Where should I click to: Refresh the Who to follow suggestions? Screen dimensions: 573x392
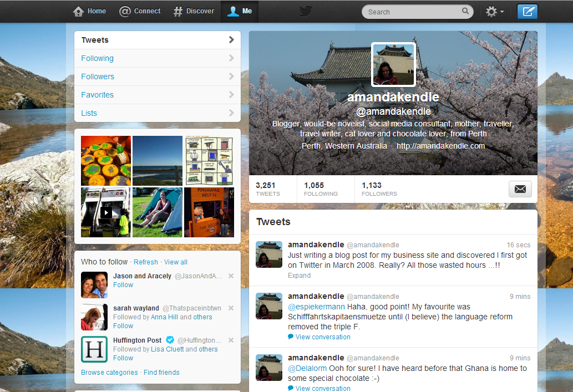tap(145, 262)
